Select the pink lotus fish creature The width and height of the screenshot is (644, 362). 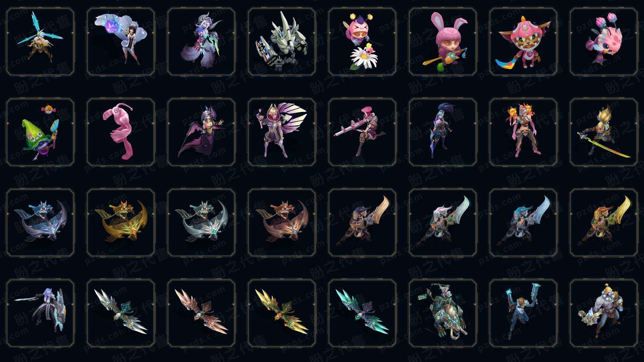[604, 42]
